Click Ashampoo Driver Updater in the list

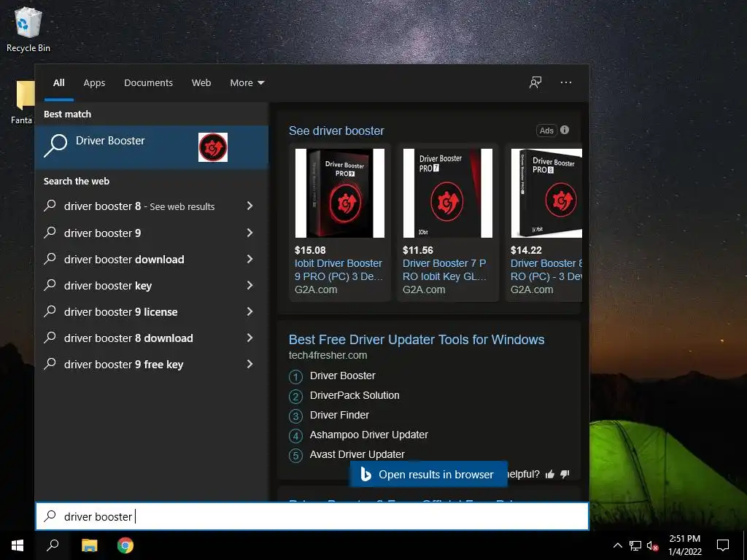[368, 435]
